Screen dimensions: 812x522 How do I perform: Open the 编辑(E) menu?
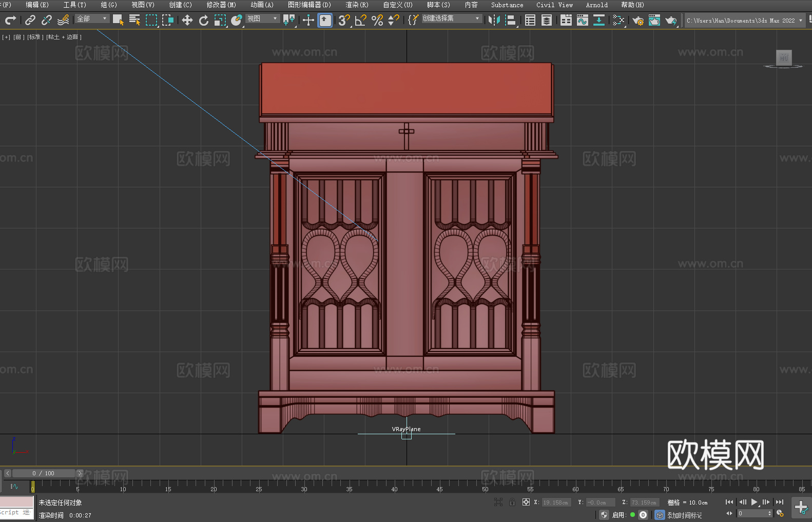37,5
